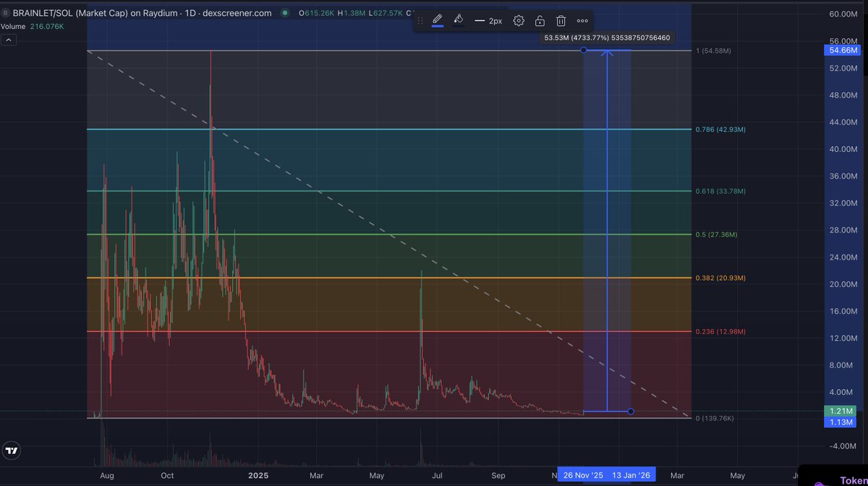This screenshot has height=486, width=868.
Task: Select the 0.236 (12.98M) Fibonacci label
Action: click(720, 331)
